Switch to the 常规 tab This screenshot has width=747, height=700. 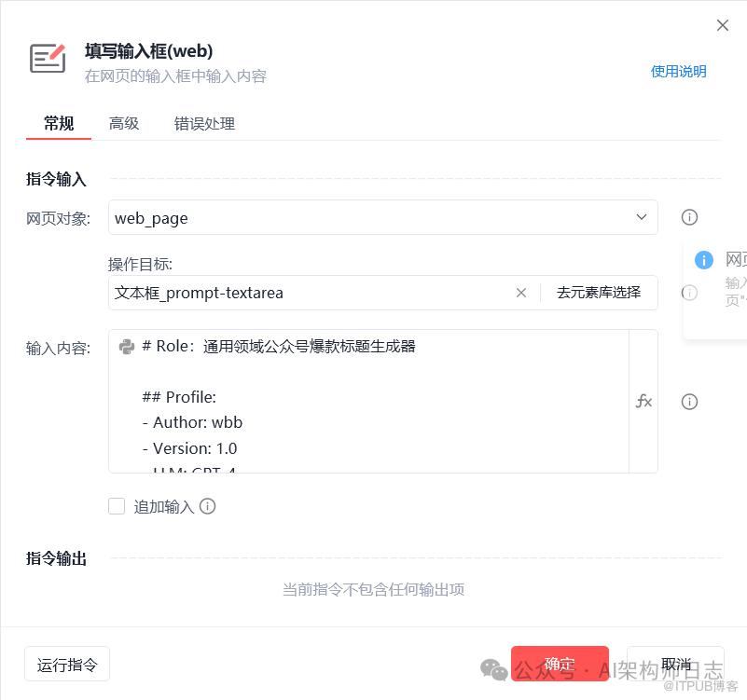[x=59, y=123]
